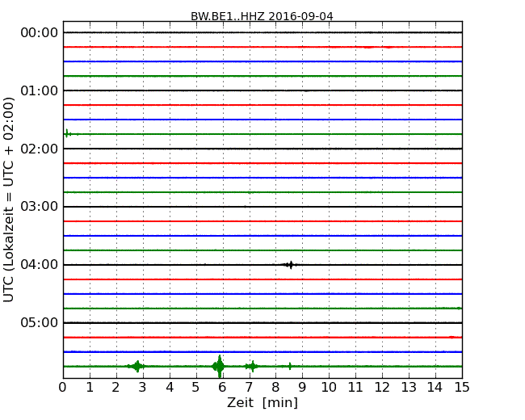525x420 pixels.
Task: Select x-axis tick label 3
Action: point(143,388)
